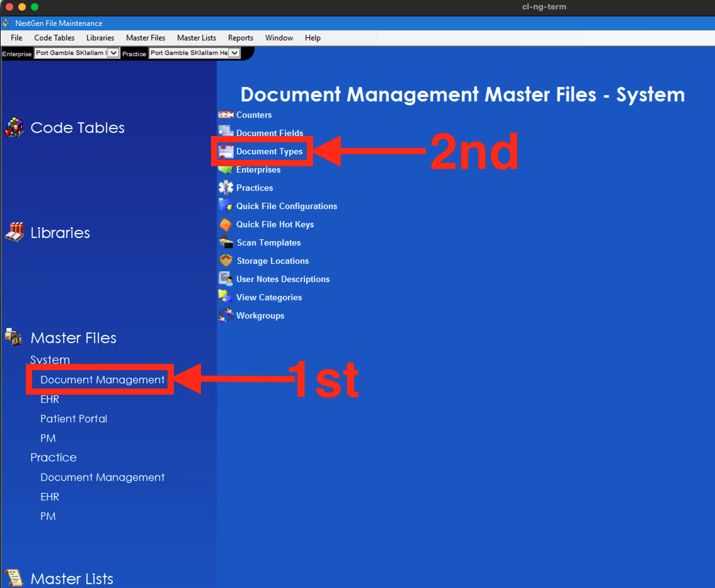Open the Master Files menu
This screenshot has width=715, height=588.
[x=146, y=38]
